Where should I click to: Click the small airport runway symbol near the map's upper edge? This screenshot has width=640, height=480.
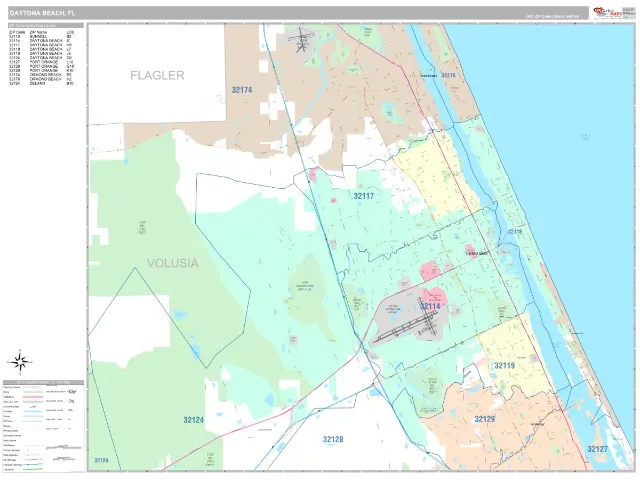302,40
